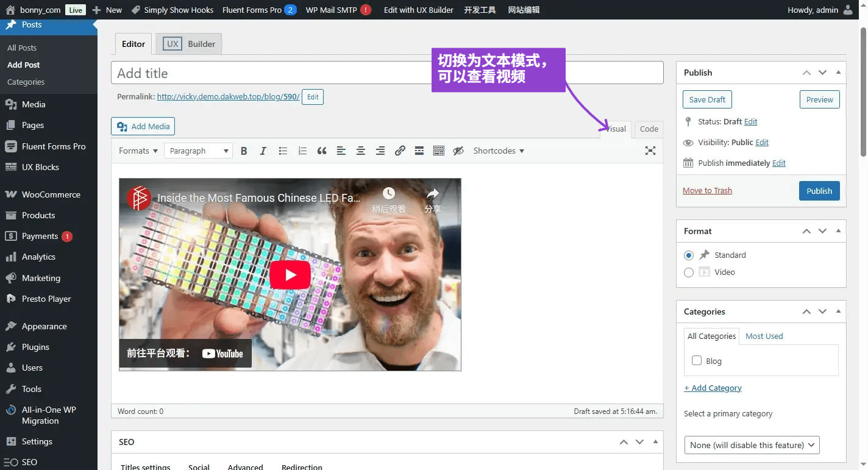
Task: Toggle bold formatting in the editor toolbar
Action: pyautogui.click(x=244, y=151)
